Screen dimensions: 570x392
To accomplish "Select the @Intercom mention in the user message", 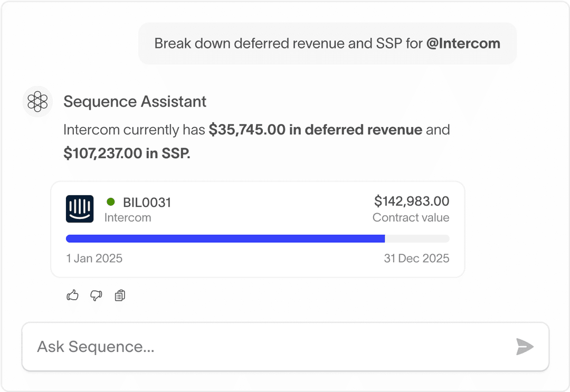I will click(463, 43).
